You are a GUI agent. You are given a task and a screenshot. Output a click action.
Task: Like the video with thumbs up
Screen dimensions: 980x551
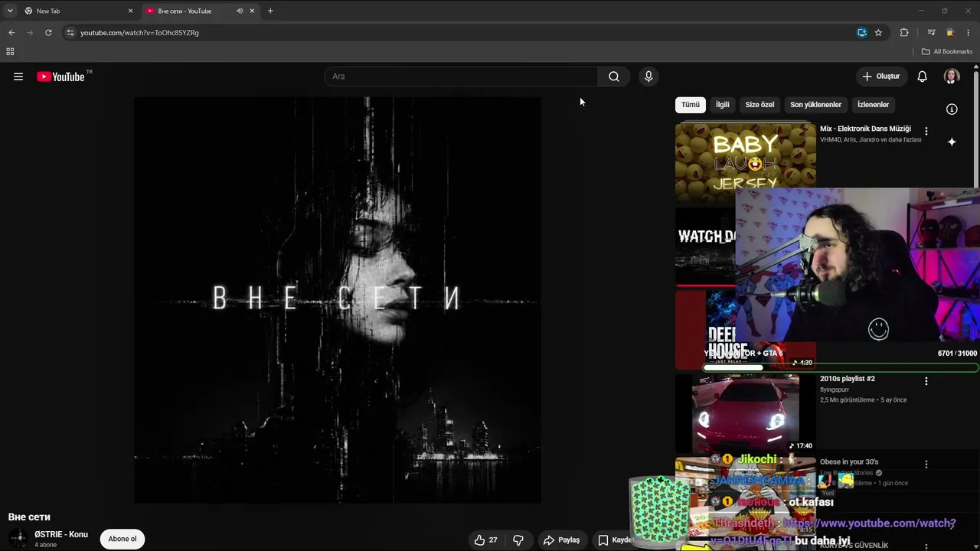pyautogui.click(x=479, y=540)
